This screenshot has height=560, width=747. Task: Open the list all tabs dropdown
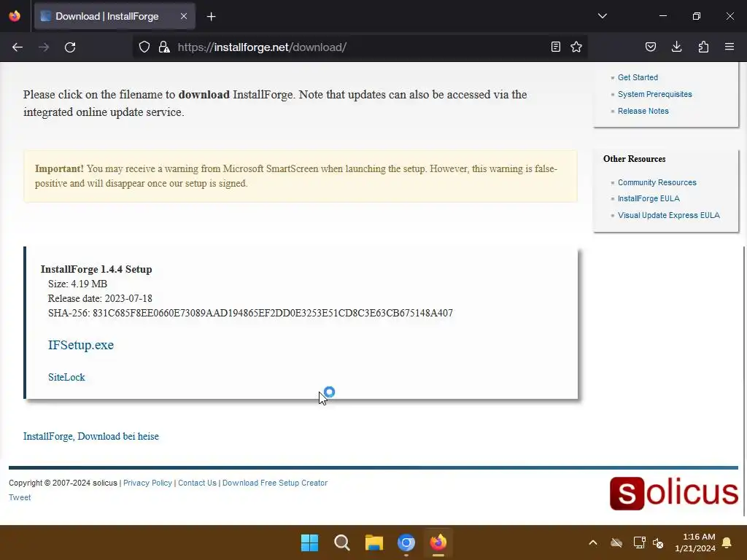[x=603, y=16]
